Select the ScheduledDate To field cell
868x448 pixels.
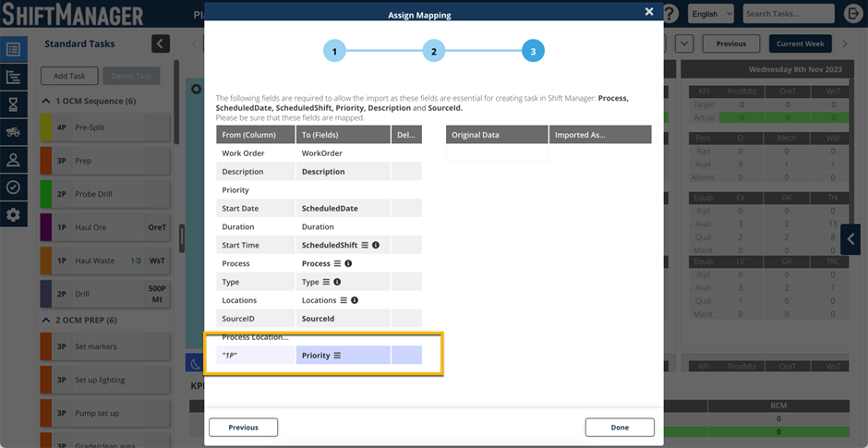pos(344,208)
